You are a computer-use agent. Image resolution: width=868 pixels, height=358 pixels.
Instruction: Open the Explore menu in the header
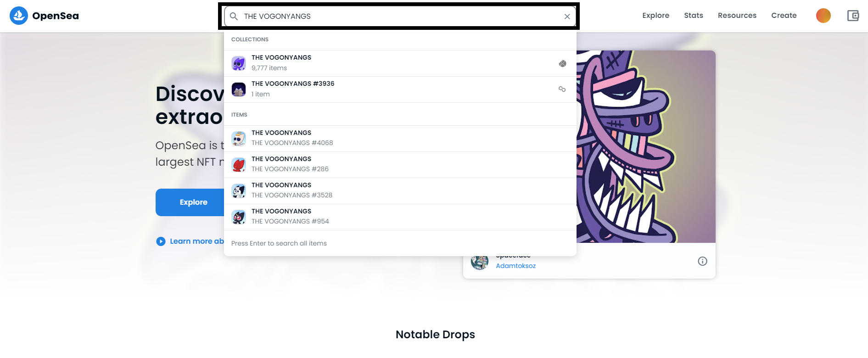click(x=655, y=16)
